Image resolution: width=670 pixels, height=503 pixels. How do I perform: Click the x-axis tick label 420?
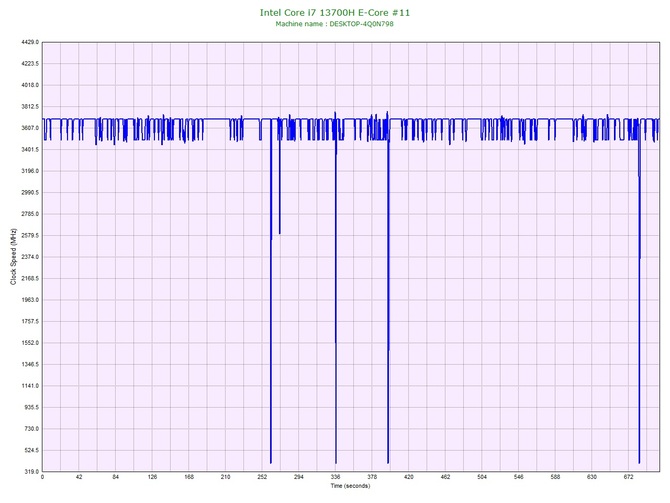pyautogui.click(x=409, y=477)
